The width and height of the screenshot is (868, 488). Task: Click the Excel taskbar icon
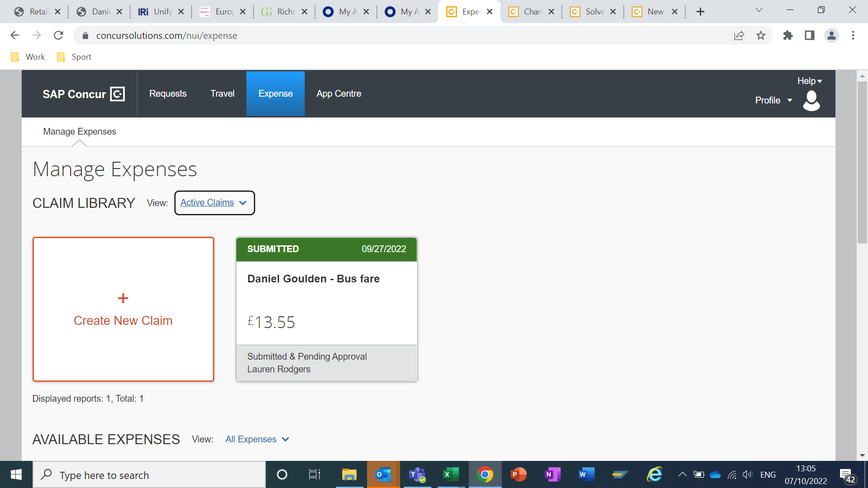451,475
